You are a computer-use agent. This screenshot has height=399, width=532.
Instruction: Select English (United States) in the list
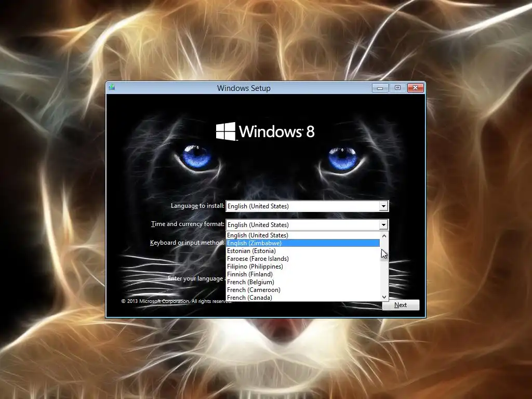pyautogui.click(x=303, y=235)
